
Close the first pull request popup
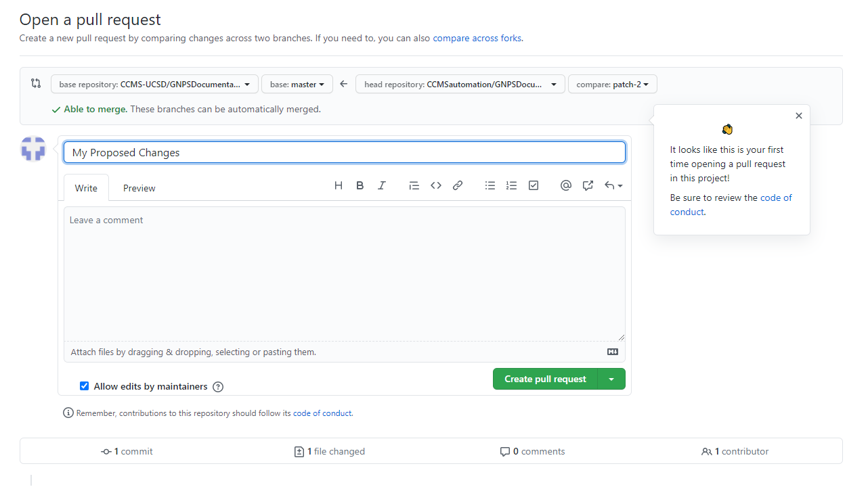coord(799,116)
